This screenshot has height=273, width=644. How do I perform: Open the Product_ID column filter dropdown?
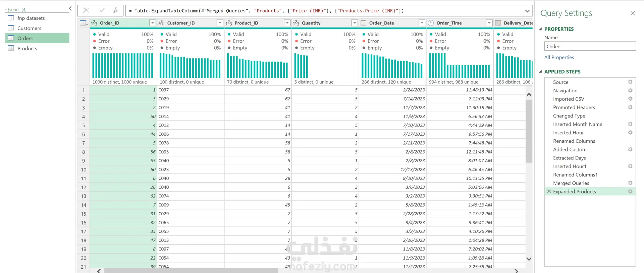tap(287, 23)
